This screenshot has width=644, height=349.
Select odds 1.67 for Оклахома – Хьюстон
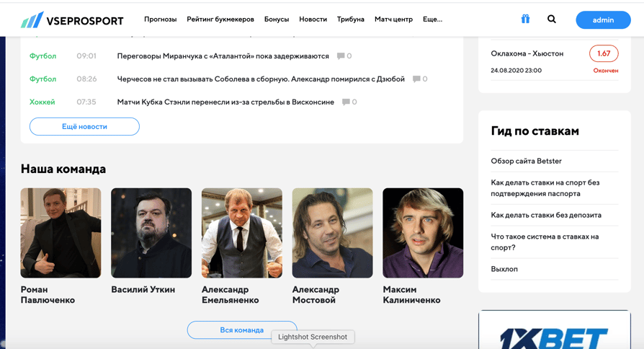604,53
